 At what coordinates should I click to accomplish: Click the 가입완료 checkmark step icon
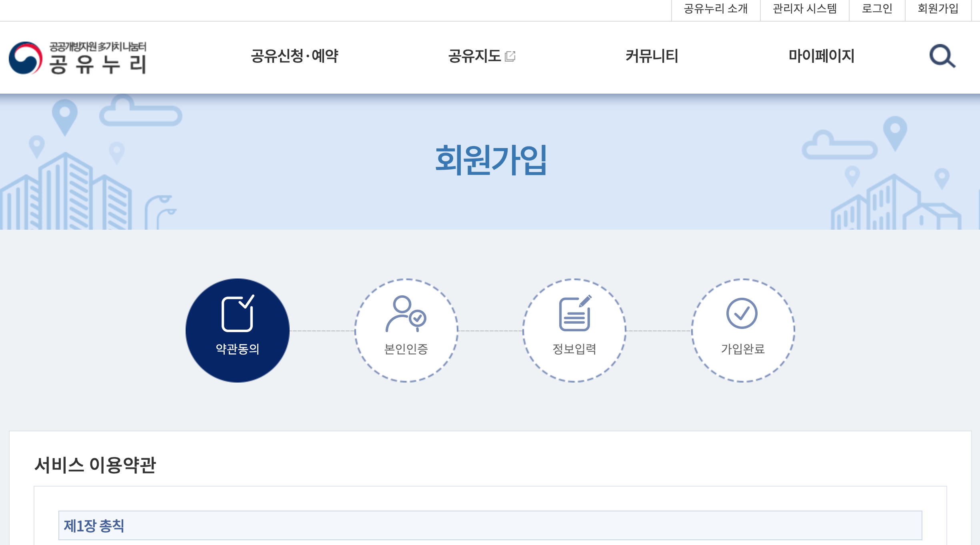pos(742,313)
